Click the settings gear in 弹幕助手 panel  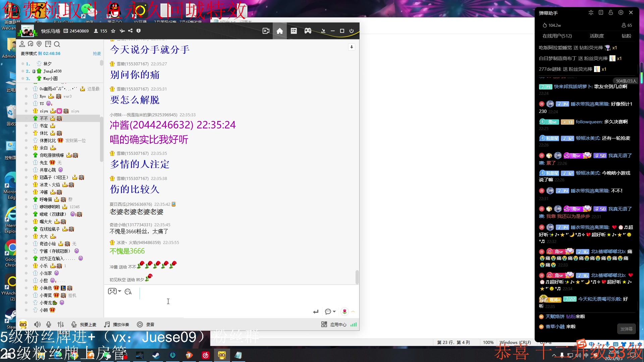click(621, 12)
